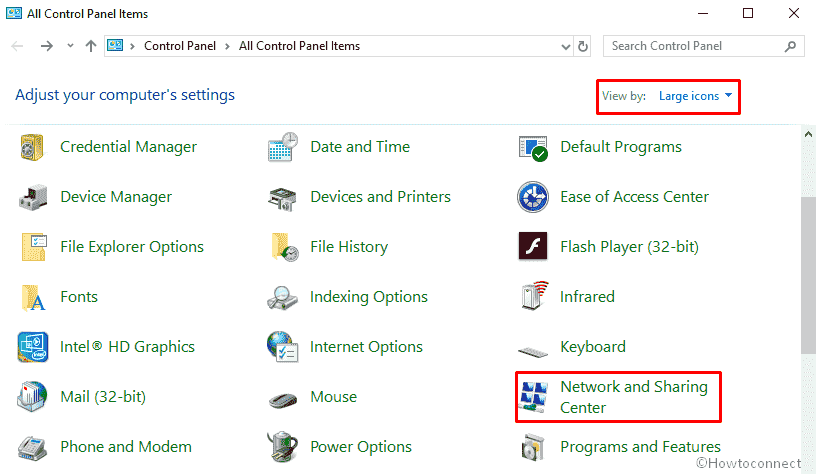Open the Default Programs link
This screenshot has width=816, height=474.
tap(620, 147)
